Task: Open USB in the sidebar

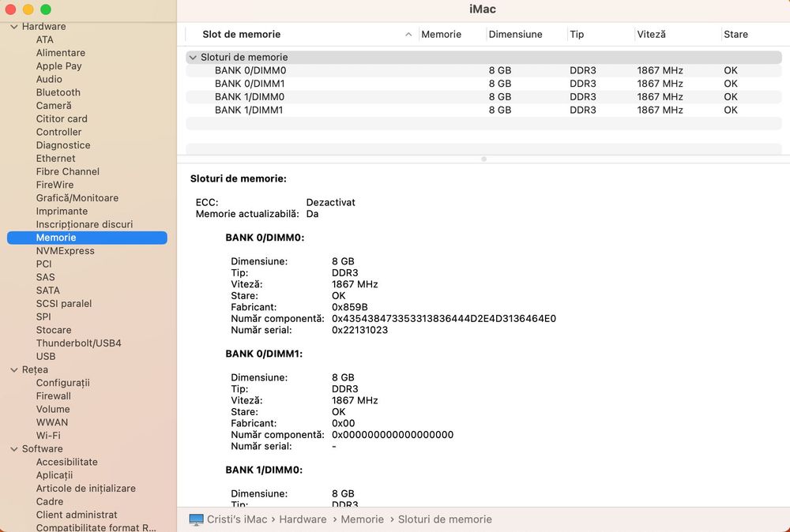Action: [x=46, y=356]
